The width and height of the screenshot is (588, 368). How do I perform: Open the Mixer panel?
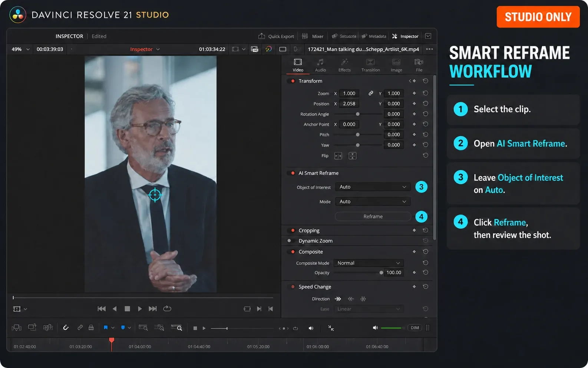pyautogui.click(x=313, y=36)
